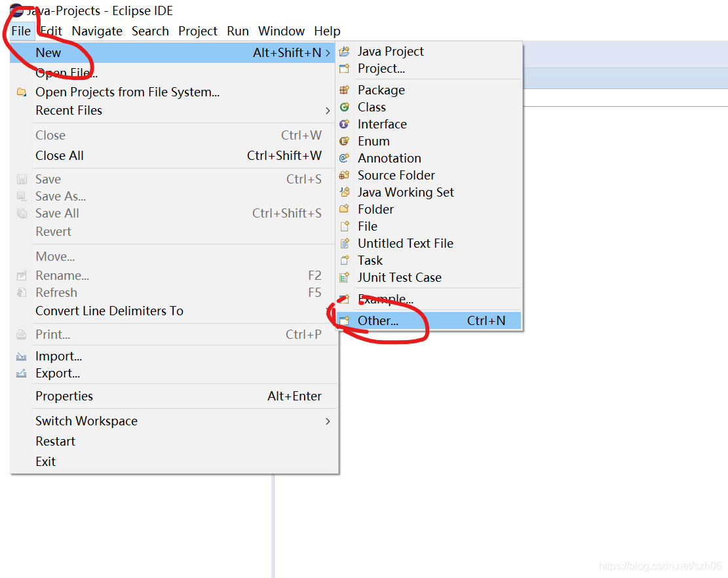Click the Save floppy disk icon

(22, 179)
